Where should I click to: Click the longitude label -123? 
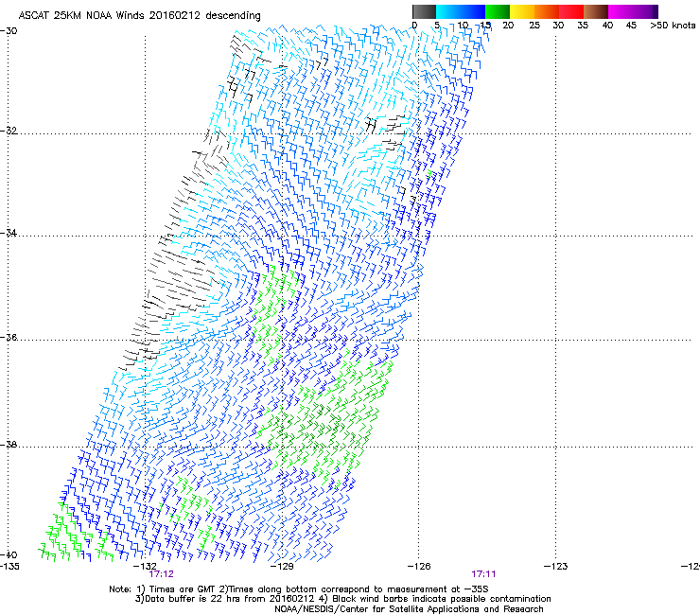pyautogui.click(x=556, y=567)
